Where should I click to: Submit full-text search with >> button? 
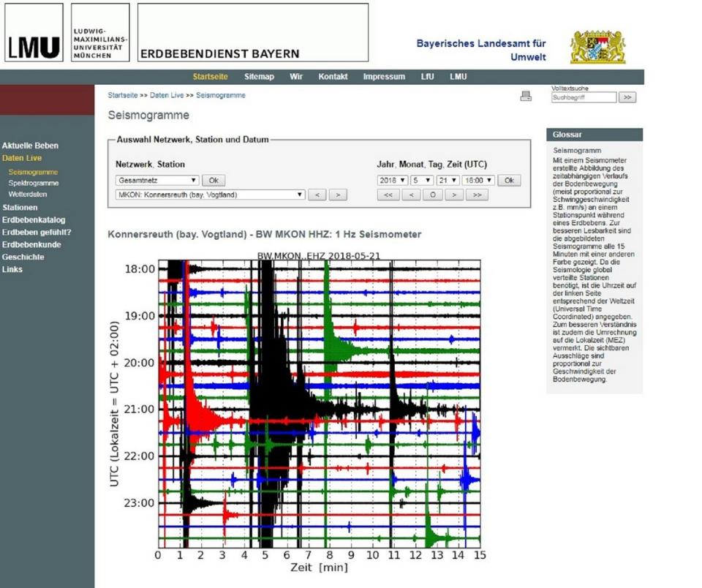627,97
